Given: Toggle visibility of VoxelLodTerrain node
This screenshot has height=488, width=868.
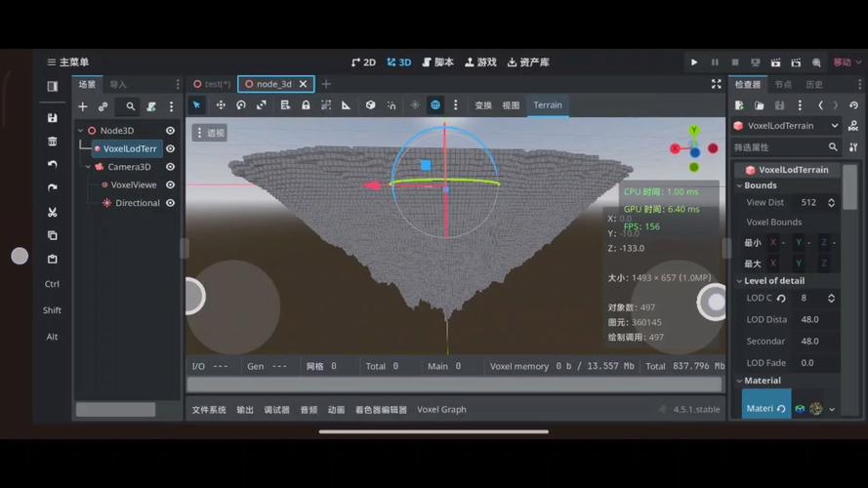Looking at the screenshot, I should pos(170,149).
